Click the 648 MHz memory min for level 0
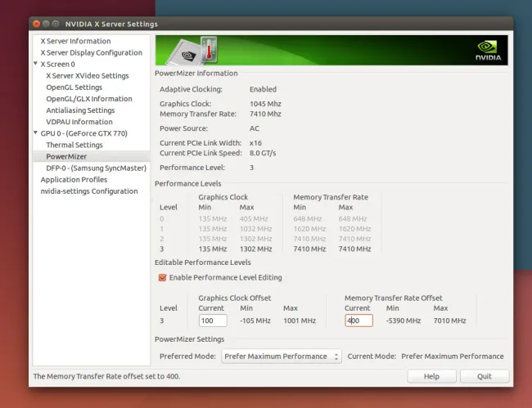The height and width of the screenshot is (408, 532). (308, 218)
